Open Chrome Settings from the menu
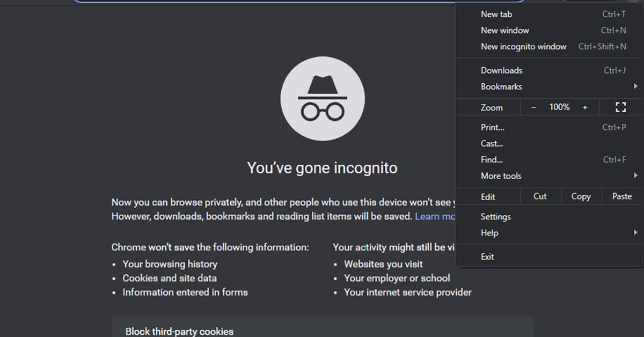 495,217
